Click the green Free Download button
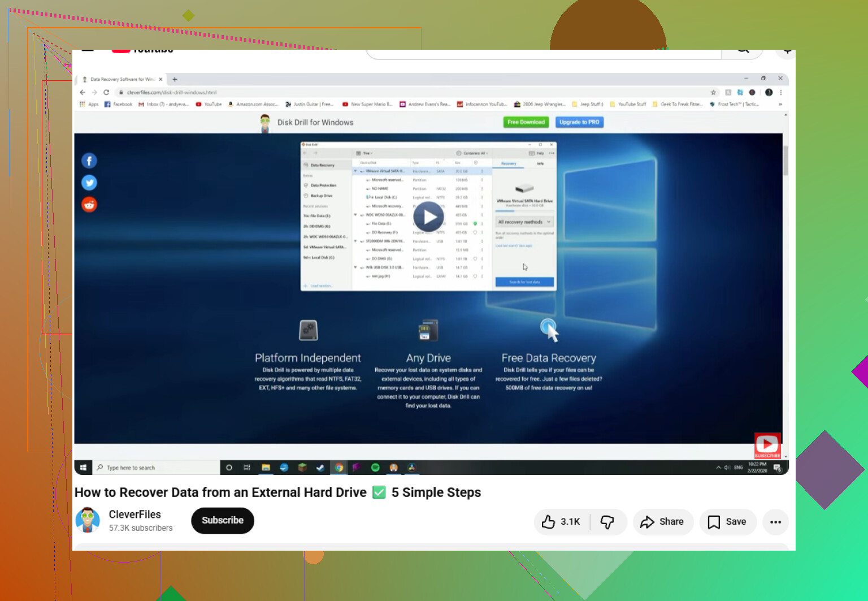868x601 pixels. tap(526, 122)
